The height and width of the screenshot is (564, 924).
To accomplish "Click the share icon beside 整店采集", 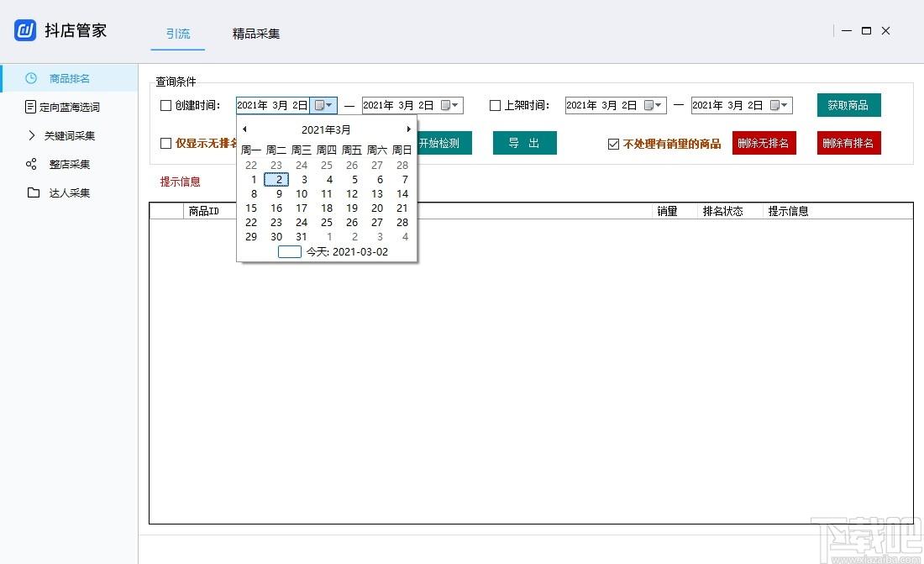I will tap(31, 164).
